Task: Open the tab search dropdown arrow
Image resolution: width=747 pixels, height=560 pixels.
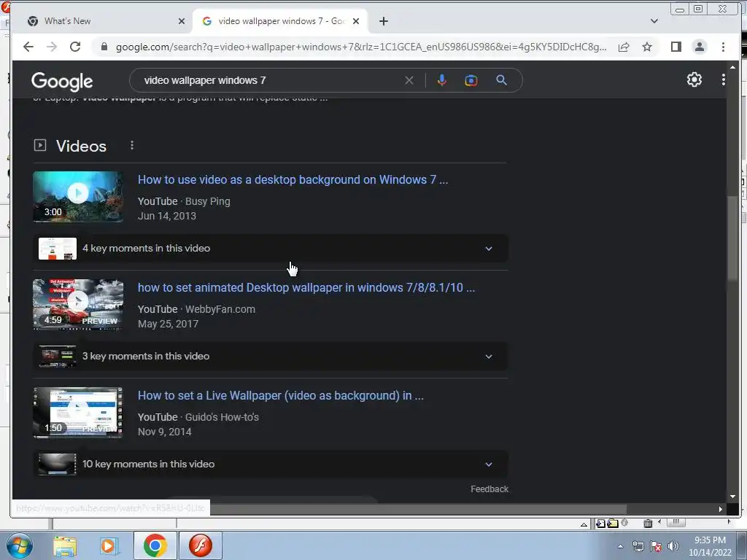Action: point(654,21)
